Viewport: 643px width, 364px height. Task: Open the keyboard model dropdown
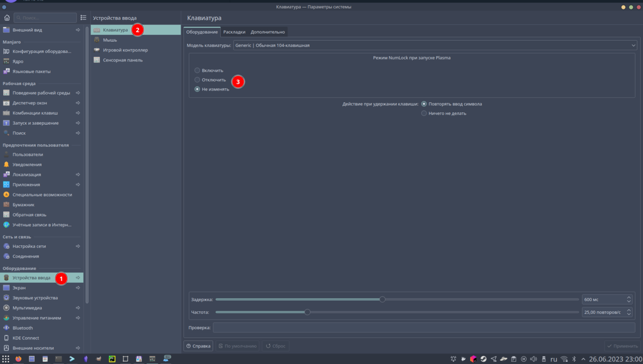coord(435,45)
